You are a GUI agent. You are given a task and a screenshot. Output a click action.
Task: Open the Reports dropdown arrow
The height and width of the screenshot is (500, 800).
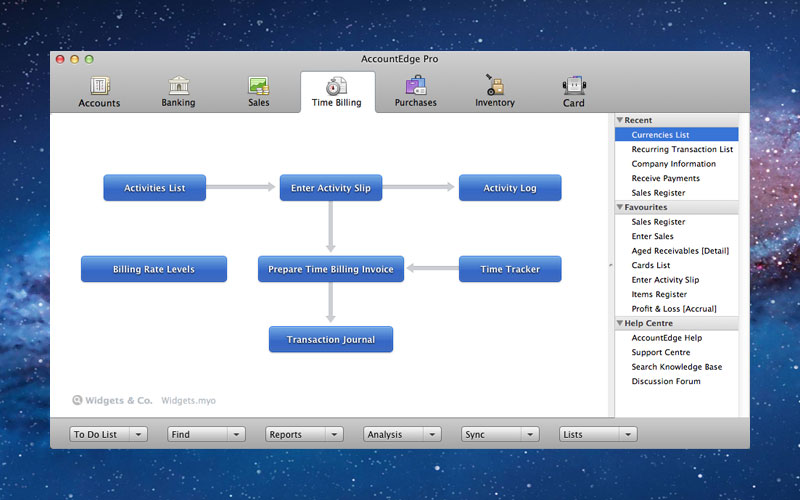point(334,434)
